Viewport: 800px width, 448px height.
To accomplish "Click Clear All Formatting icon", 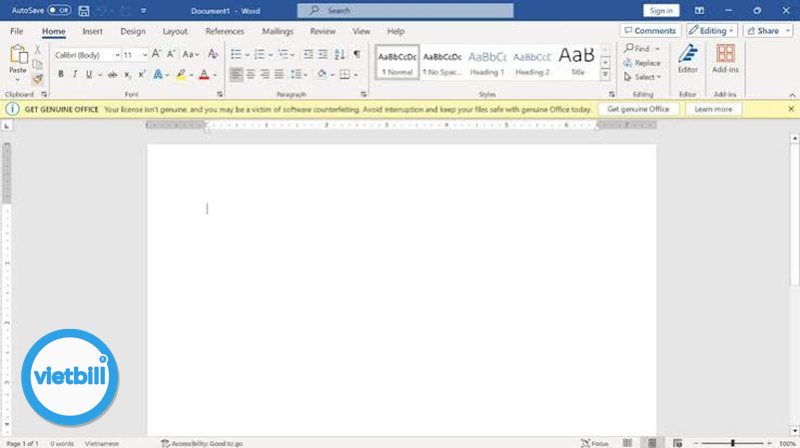I will click(x=213, y=54).
